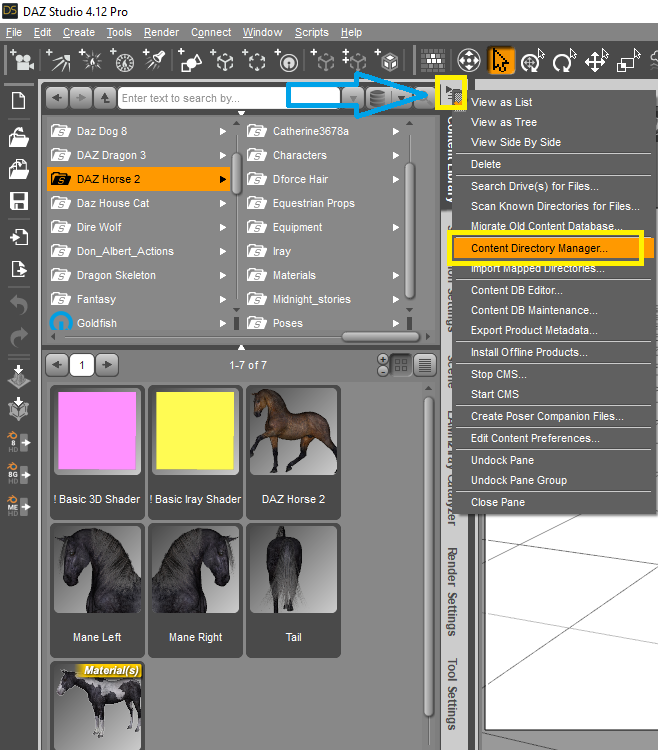
Task: Click the Create New Primitive shapes icon
Action: click(x=190, y=61)
